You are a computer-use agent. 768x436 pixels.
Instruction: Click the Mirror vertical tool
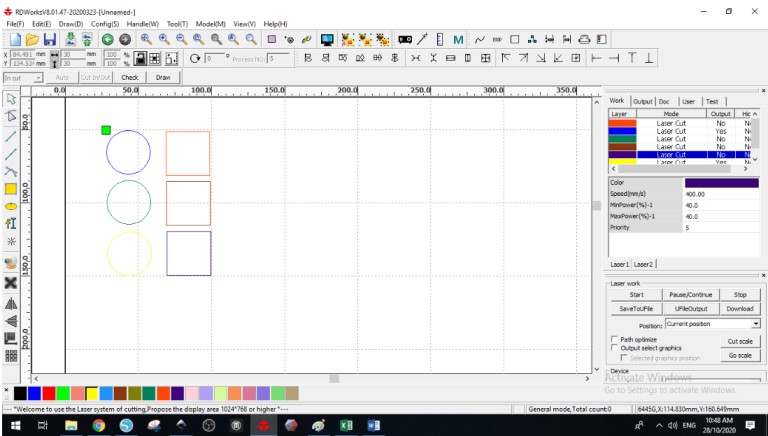11,321
